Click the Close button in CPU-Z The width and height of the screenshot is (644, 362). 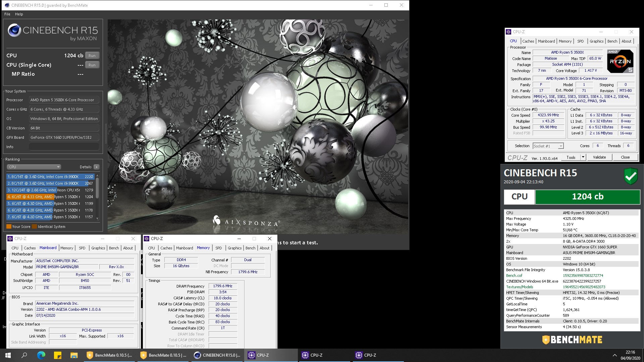(x=625, y=157)
